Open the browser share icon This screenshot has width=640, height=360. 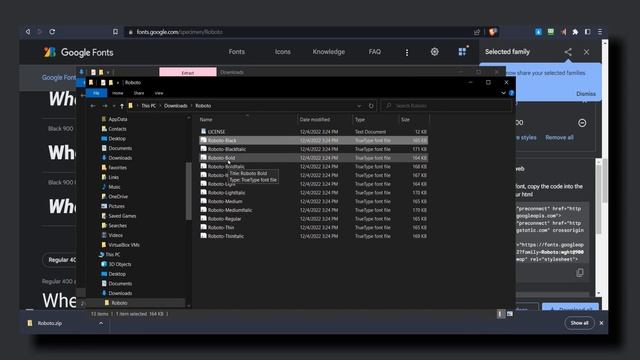point(477,31)
